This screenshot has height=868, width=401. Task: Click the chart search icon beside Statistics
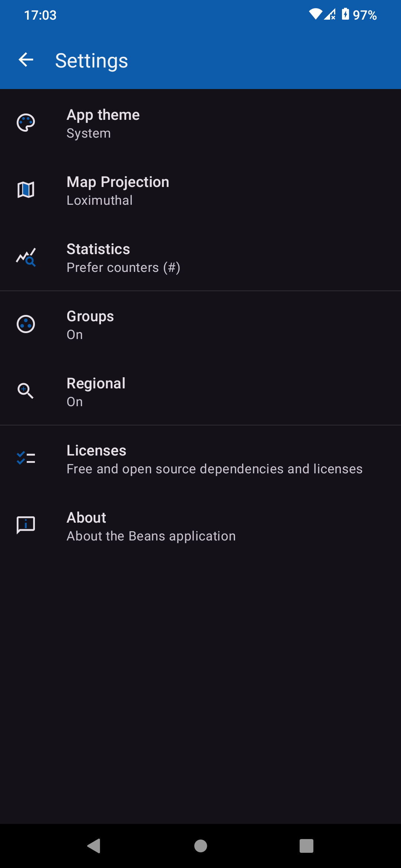(26, 257)
